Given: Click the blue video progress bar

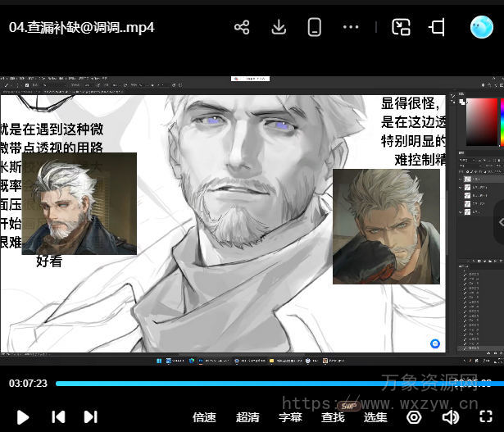Looking at the screenshot, I should tap(246, 384).
